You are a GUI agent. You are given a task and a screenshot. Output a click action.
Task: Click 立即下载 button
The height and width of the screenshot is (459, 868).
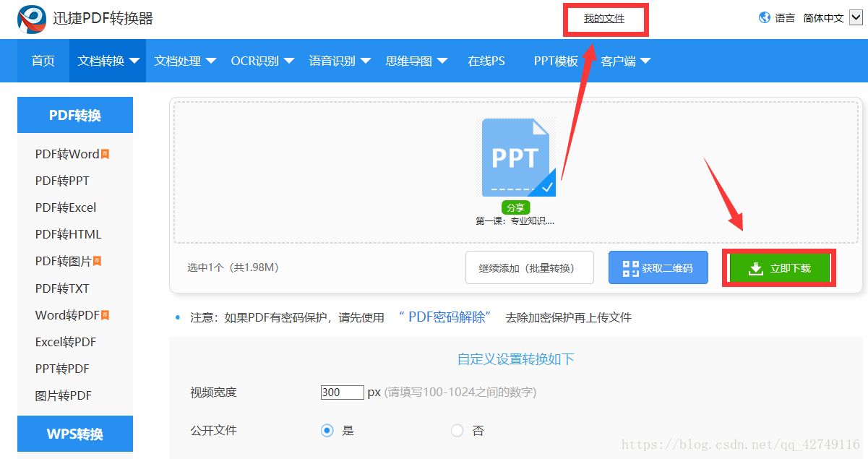pos(780,268)
